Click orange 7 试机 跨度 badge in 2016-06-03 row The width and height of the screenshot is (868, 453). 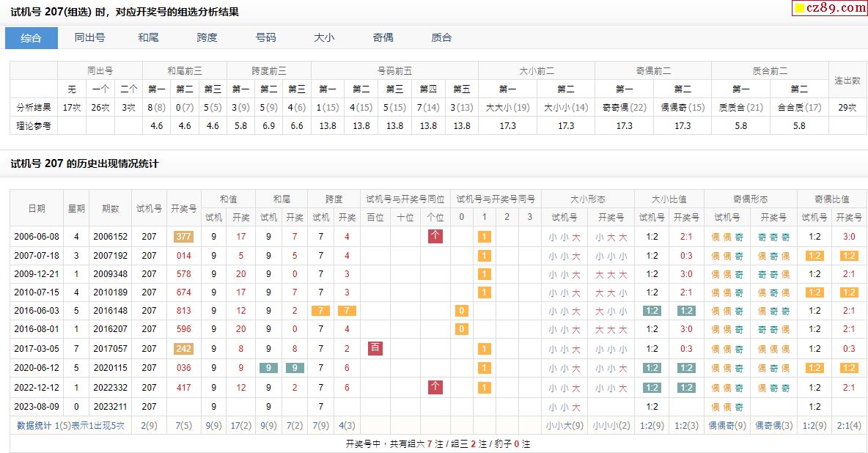pyautogui.click(x=321, y=311)
